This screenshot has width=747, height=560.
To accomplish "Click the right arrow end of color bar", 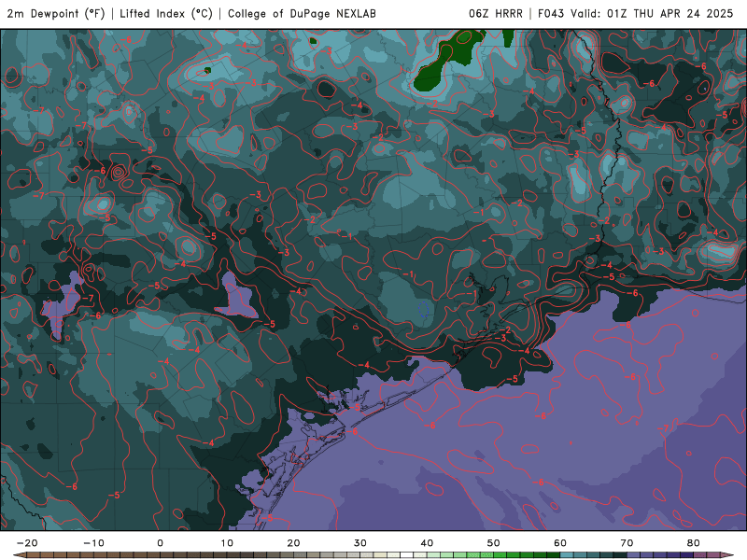I will click(x=727, y=554).
